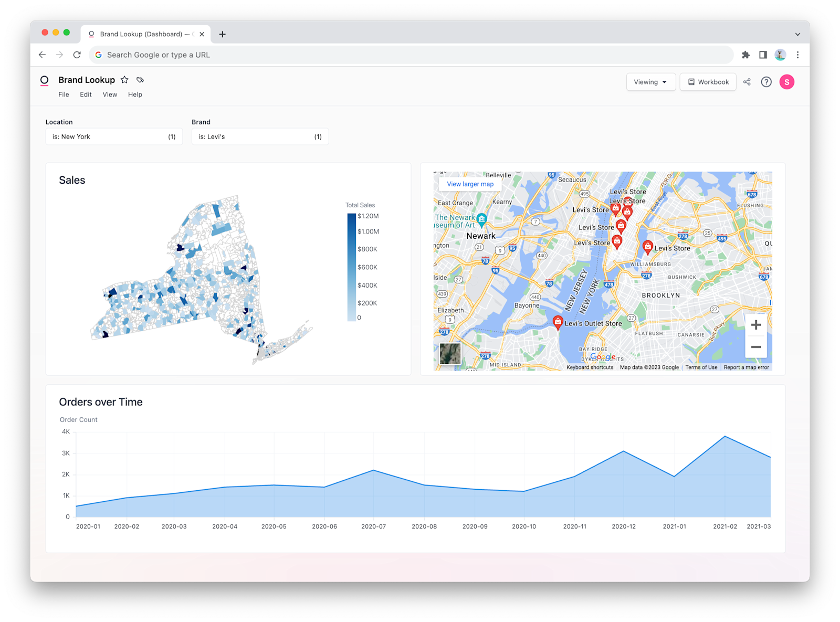The width and height of the screenshot is (840, 622).
Task: Open the Workbook button
Action: (708, 82)
